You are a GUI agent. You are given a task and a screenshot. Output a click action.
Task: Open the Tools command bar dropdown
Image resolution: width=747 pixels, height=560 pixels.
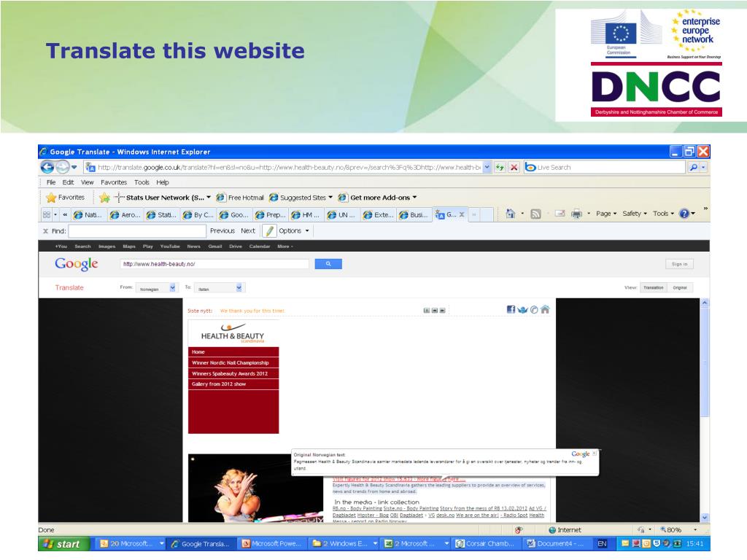pyautogui.click(x=664, y=214)
